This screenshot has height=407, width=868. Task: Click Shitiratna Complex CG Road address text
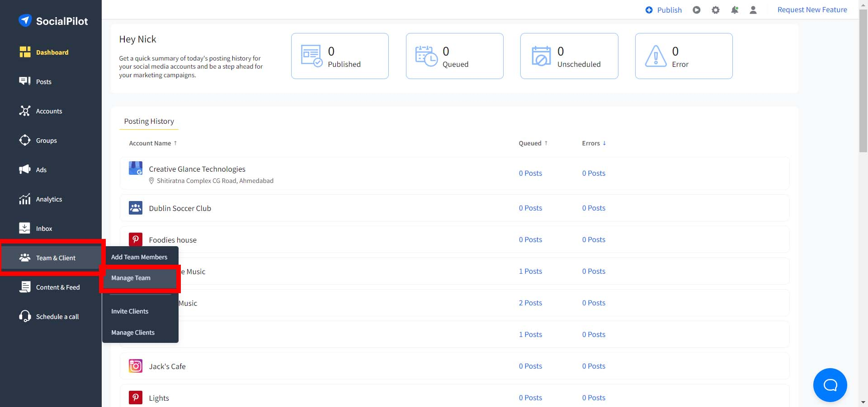215,181
